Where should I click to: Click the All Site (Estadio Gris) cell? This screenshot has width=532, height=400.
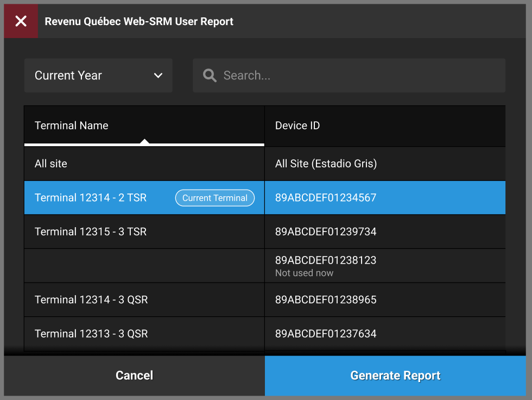click(x=326, y=164)
